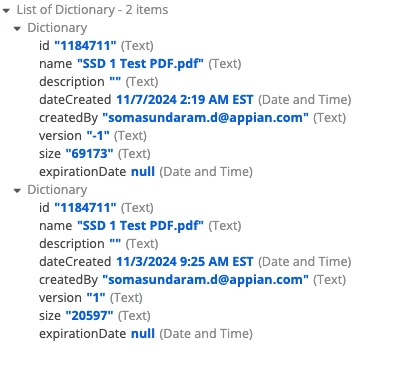
Task: Click first dictionary's id "1184711" value
Action: click(85, 46)
